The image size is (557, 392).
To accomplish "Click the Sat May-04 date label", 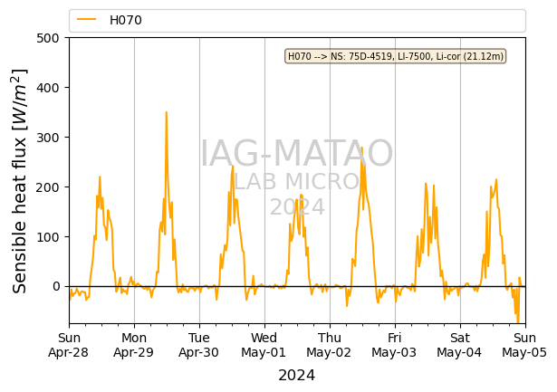I will (460, 345).
